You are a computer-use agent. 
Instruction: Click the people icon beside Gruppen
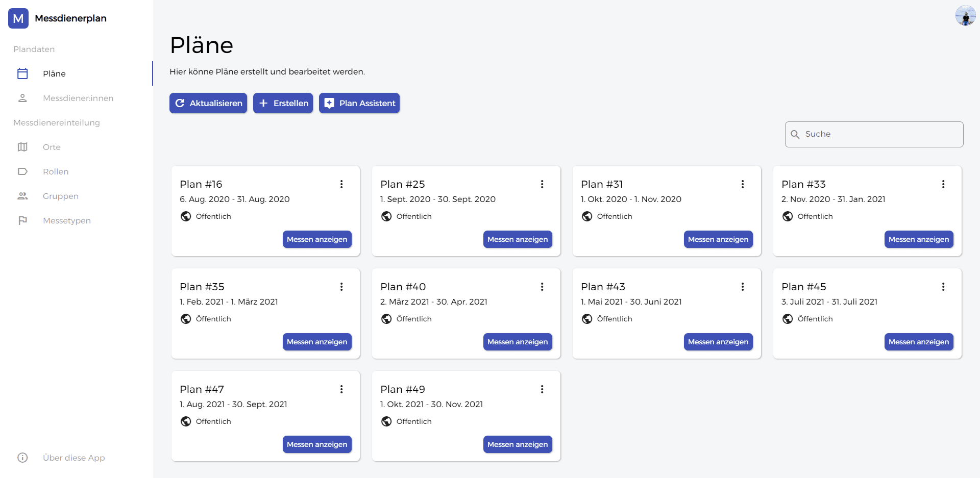click(x=22, y=196)
